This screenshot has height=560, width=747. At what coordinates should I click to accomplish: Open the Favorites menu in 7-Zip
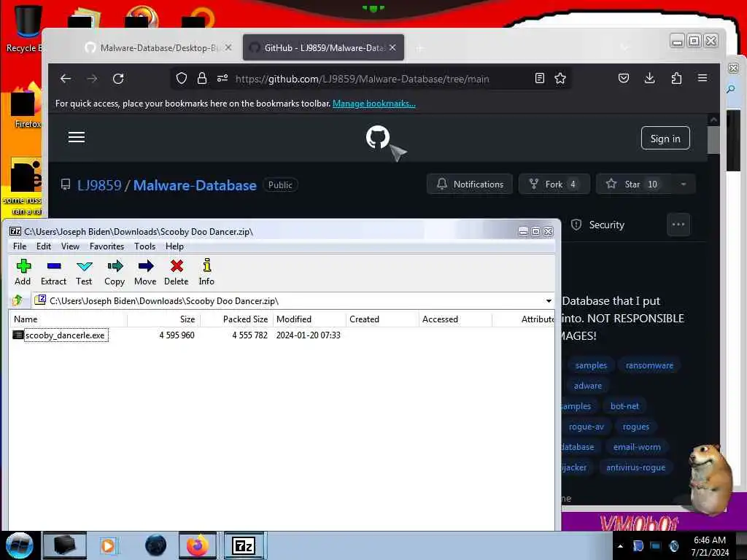point(107,246)
